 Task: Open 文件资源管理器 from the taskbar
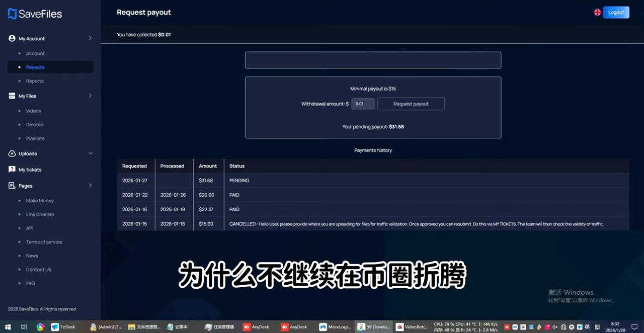[145, 327]
